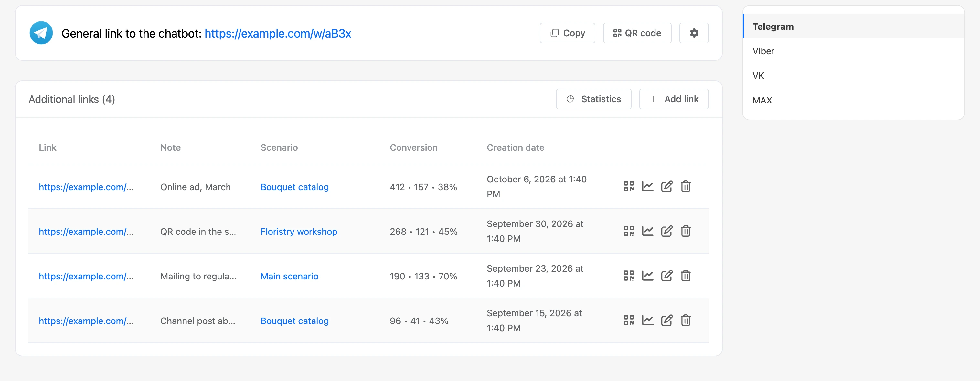This screenshot has width=980, height=381.
Task: Click the Creation date column header
Action: click(515, 147)
